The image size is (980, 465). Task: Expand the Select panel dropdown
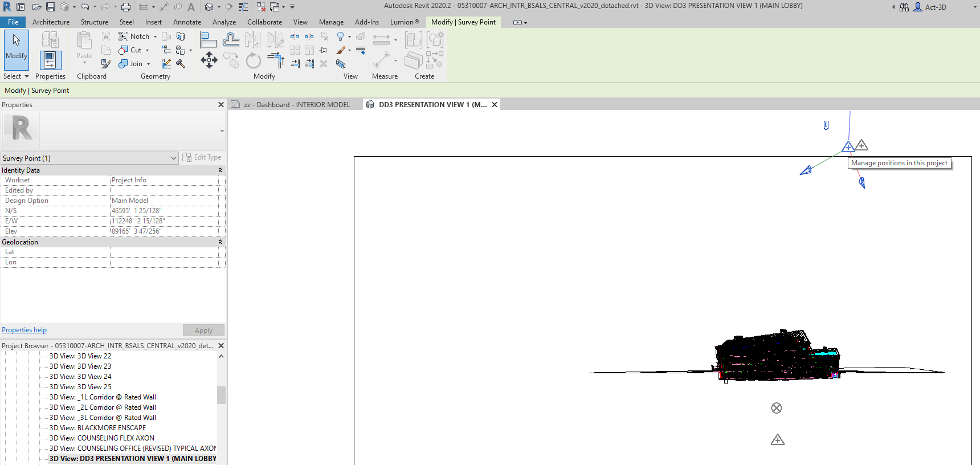[x=26, y=76]
